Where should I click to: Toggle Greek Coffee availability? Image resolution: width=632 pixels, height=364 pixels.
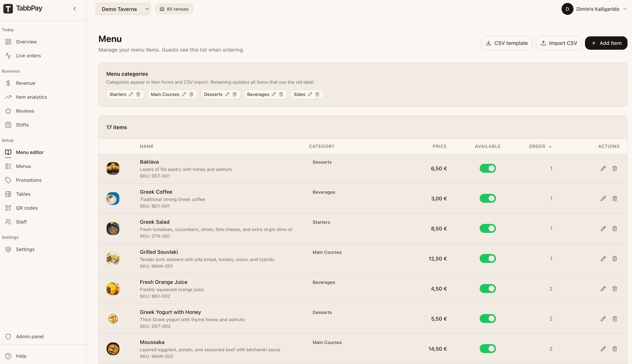click(488, 199)
